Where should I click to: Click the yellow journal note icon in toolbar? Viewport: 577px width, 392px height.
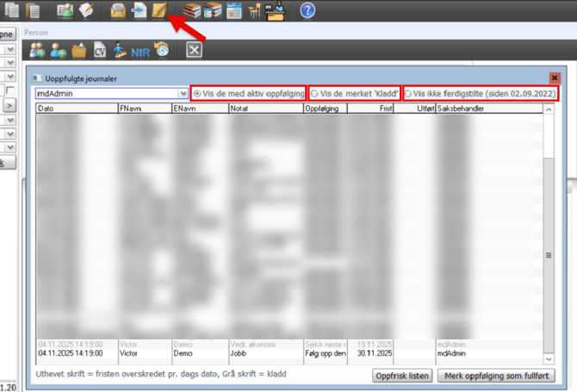coord(158,10)
